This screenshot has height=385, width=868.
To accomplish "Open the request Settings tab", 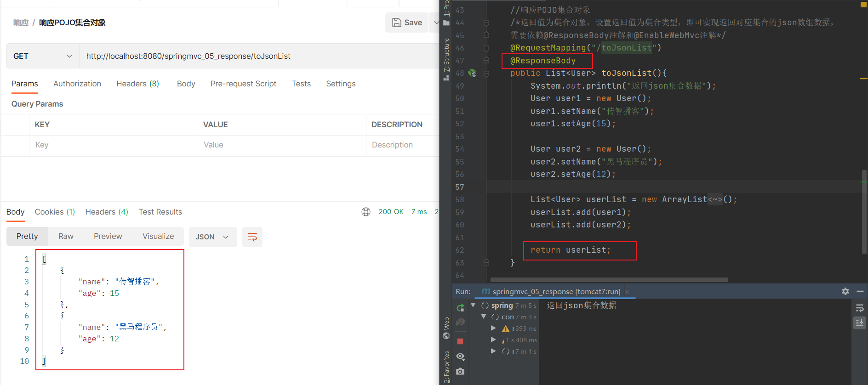I will (x=341, y=84).
